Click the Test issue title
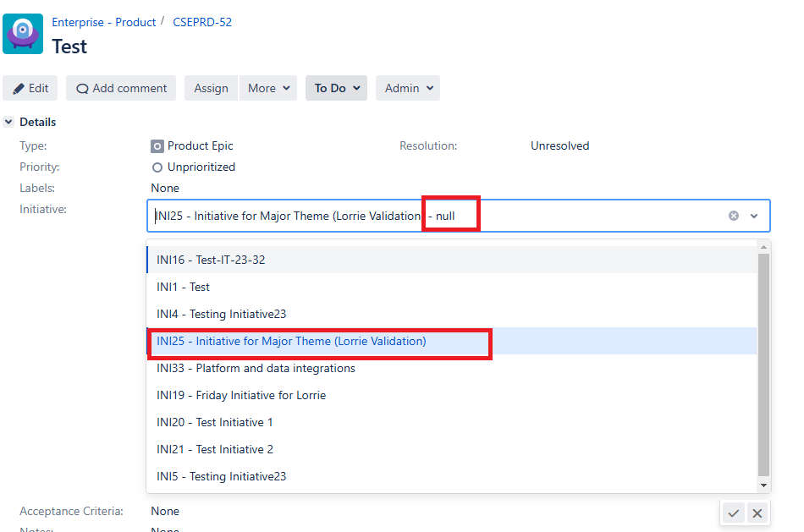Screen dimensions: 804x532 pyautogui.click(x=69, y=47)
